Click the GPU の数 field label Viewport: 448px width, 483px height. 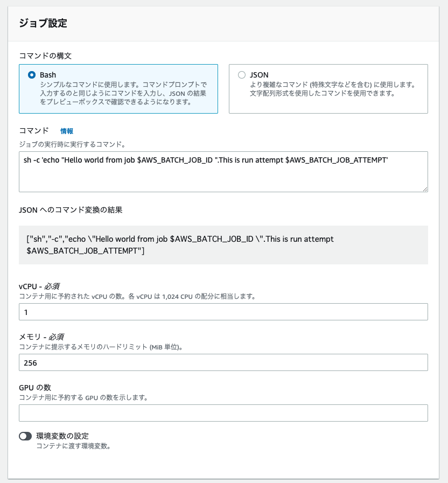coord(39,387)
